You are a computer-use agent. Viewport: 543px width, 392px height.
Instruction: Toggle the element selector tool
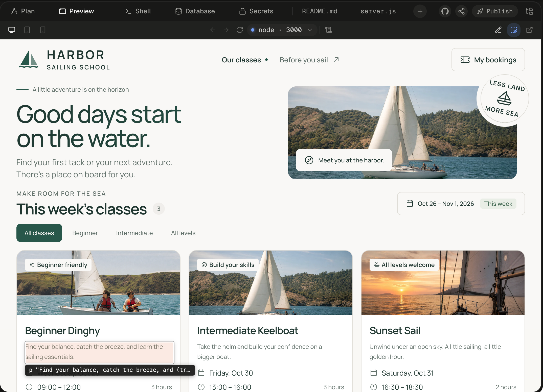click(514, 30)
